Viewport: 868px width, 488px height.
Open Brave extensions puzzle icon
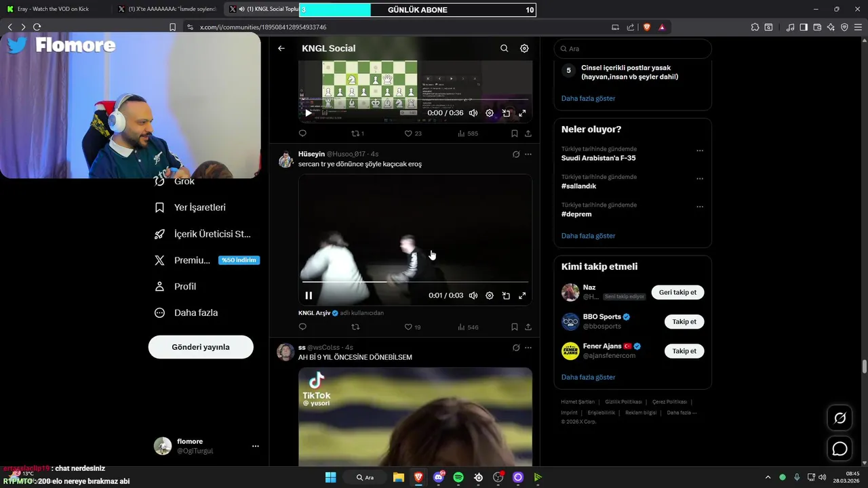[x=755, y=27]
